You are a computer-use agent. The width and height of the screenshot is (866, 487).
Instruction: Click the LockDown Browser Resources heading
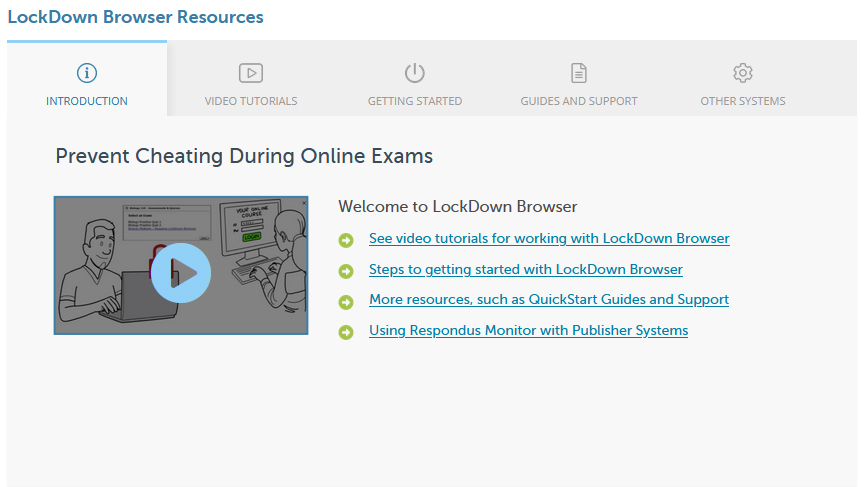(x=135, y=17)
